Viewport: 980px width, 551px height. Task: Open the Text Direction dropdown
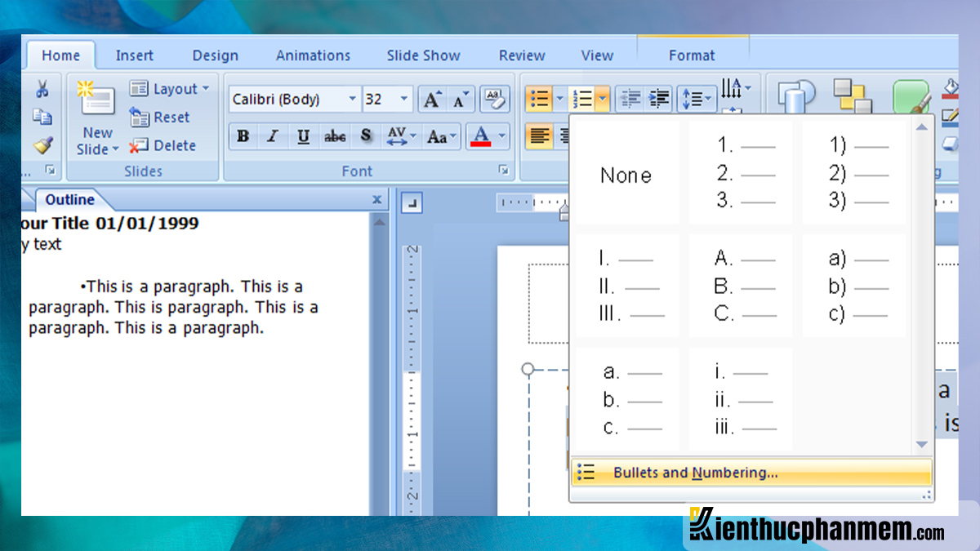736,87
